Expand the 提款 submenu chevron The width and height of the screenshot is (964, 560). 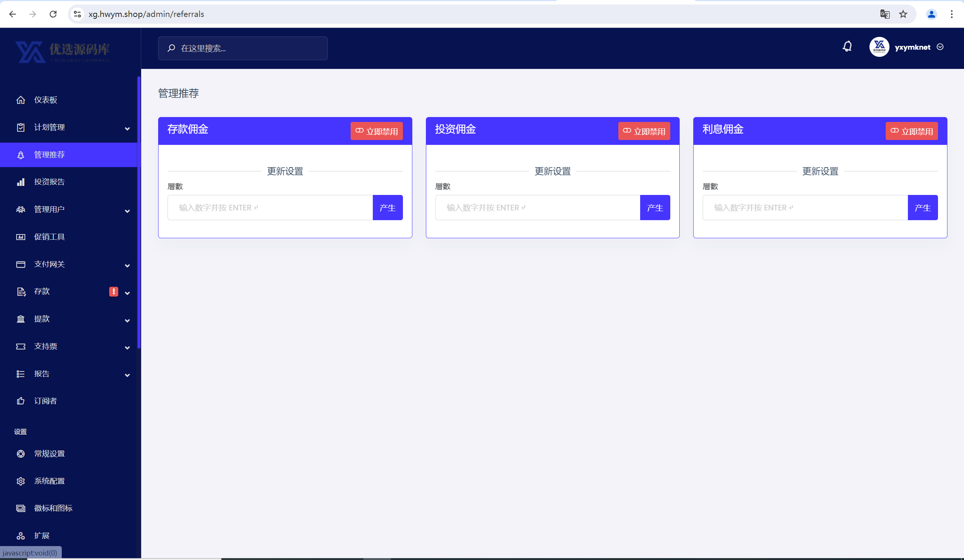coord(127,321)
